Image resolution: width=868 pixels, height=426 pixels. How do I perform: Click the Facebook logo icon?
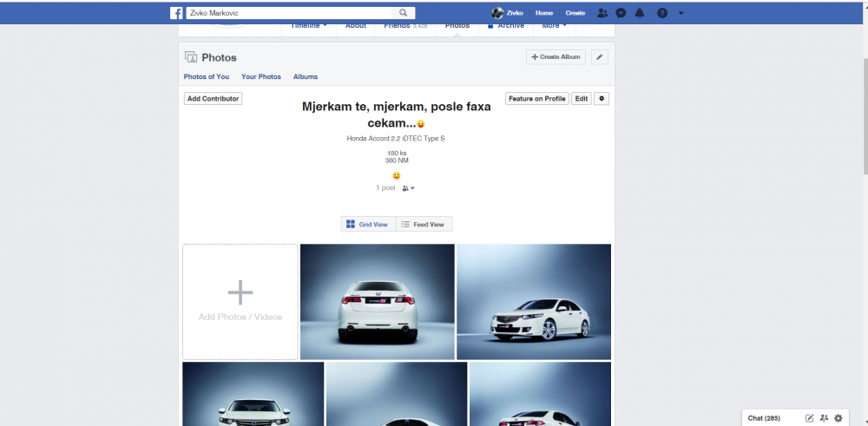pyautogui.click(x=176, y=13)
